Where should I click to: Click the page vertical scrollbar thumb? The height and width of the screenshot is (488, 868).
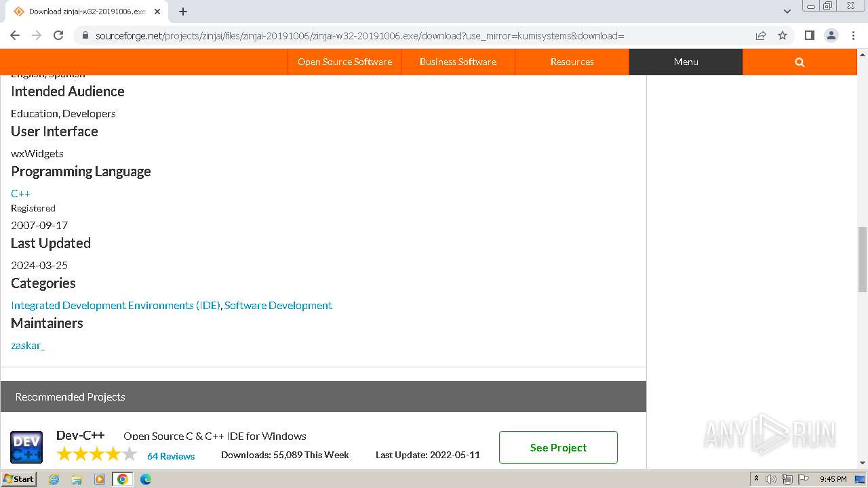point(862,260)
